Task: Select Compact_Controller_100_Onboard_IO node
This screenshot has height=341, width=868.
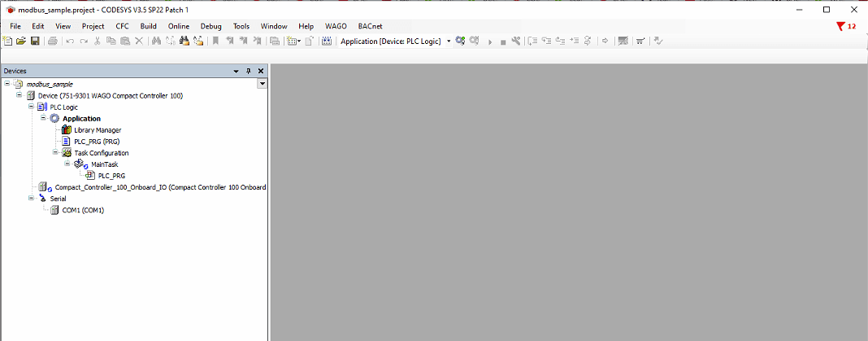Action: [x=161, y=187]
